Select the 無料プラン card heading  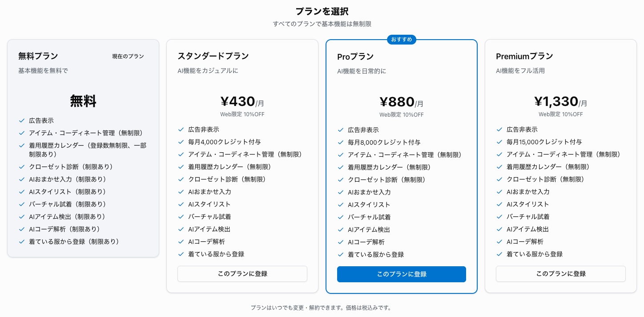tap(38, 56)
